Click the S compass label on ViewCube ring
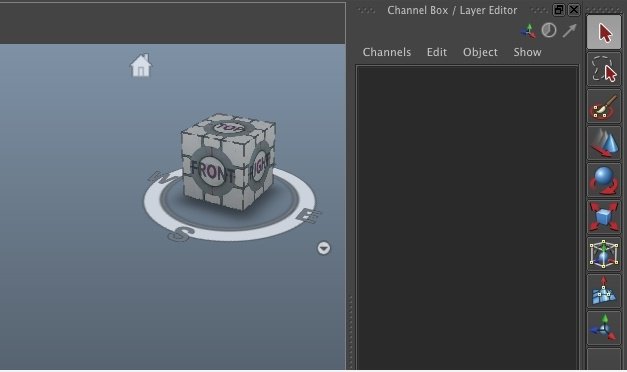The image size is (627, 372). [182, 234]
